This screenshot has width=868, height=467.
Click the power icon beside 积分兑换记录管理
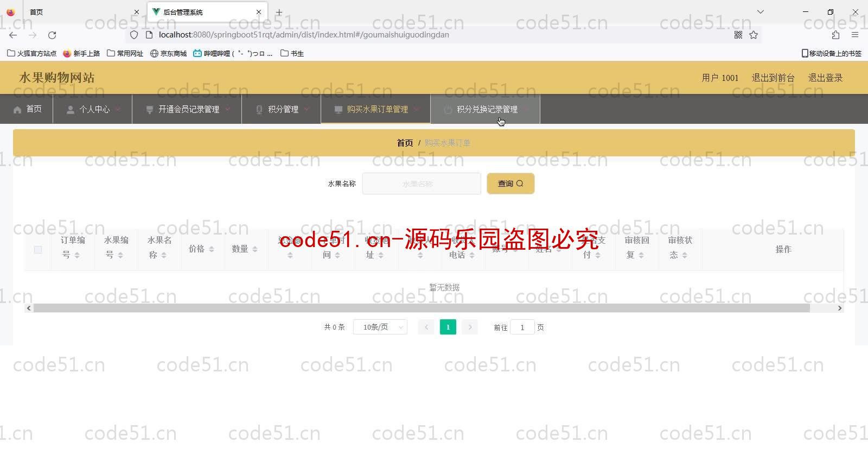coord(448,110)
